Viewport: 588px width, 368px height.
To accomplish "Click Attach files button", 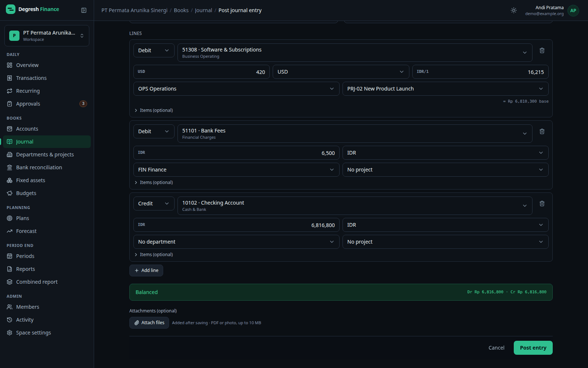I will (x=149, y=323).
